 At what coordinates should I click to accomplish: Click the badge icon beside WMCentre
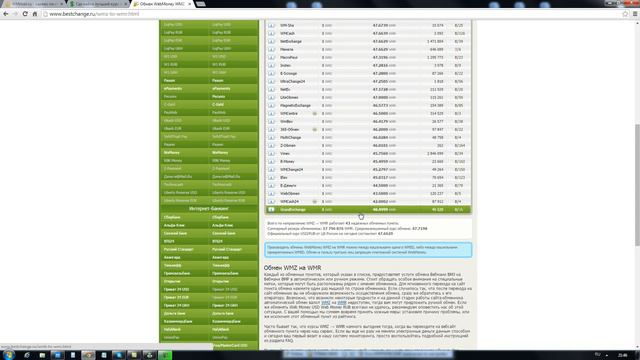coord(315,113)
